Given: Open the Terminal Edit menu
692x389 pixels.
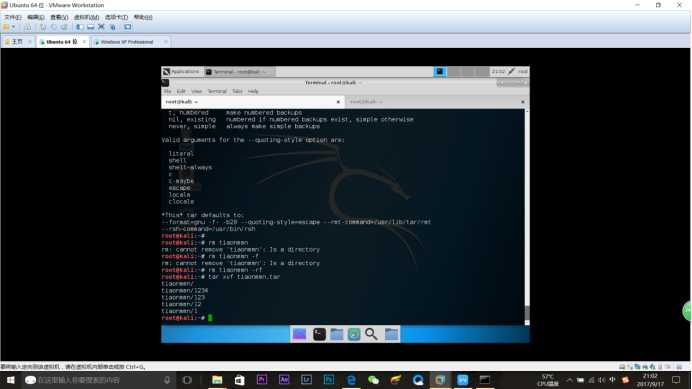Looking at the screenshot, I should 181,91.
